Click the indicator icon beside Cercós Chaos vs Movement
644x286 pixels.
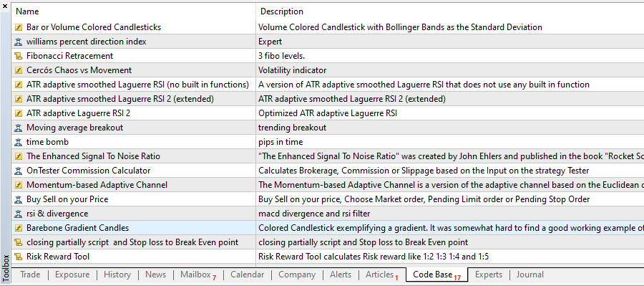click(x=18, y=70)
